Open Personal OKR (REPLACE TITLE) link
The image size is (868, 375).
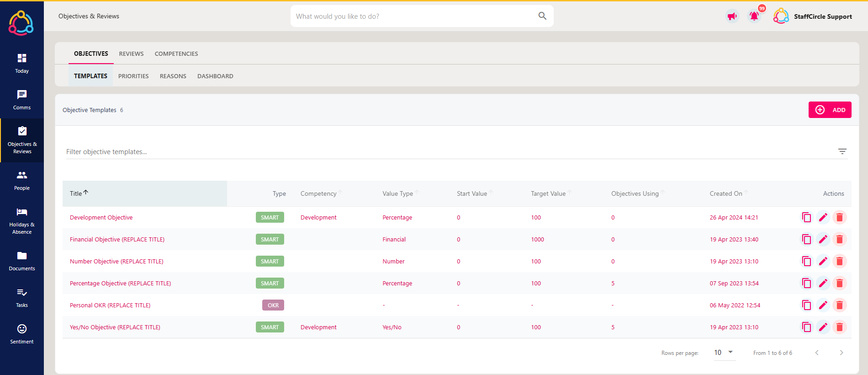pos(110,305)
